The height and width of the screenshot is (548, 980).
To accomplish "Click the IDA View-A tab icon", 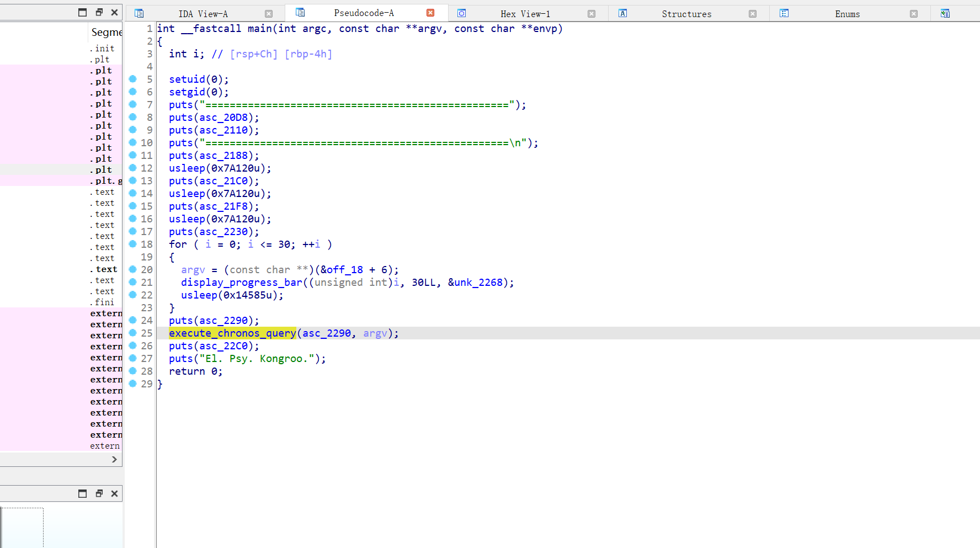I will pos(139,13).
